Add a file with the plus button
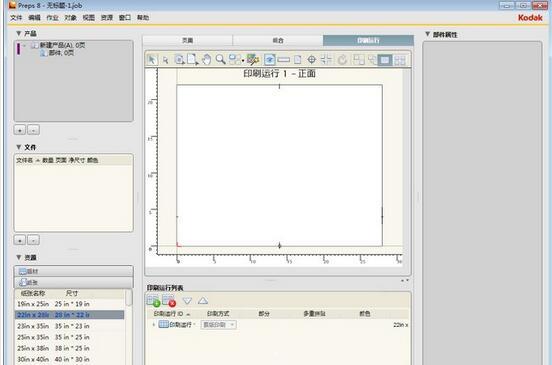The image size is (552, 365). 20,240
